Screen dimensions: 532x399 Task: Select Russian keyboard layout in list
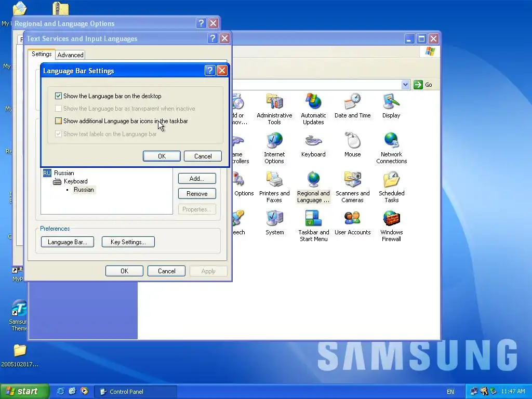coord(84,190)
